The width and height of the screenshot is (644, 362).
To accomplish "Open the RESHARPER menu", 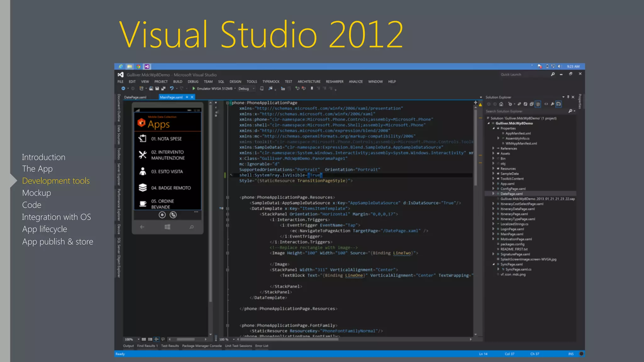I will pos(335,82).
